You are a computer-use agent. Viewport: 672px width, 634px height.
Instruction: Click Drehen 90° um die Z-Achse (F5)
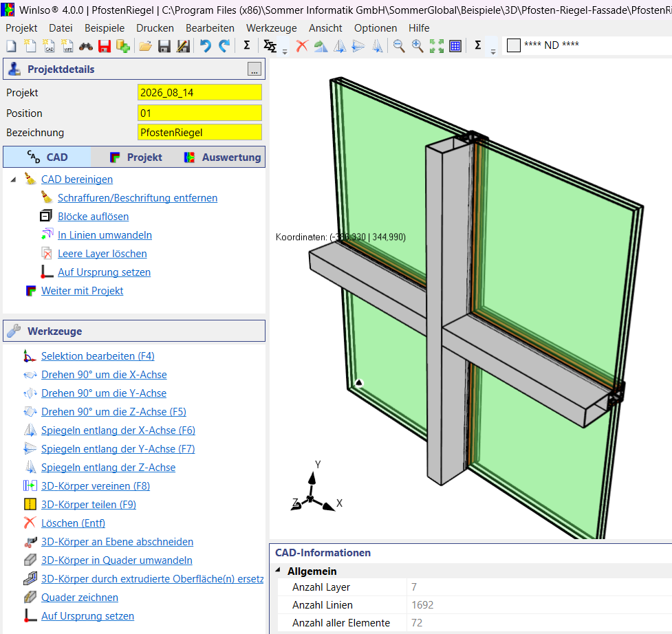113,412
